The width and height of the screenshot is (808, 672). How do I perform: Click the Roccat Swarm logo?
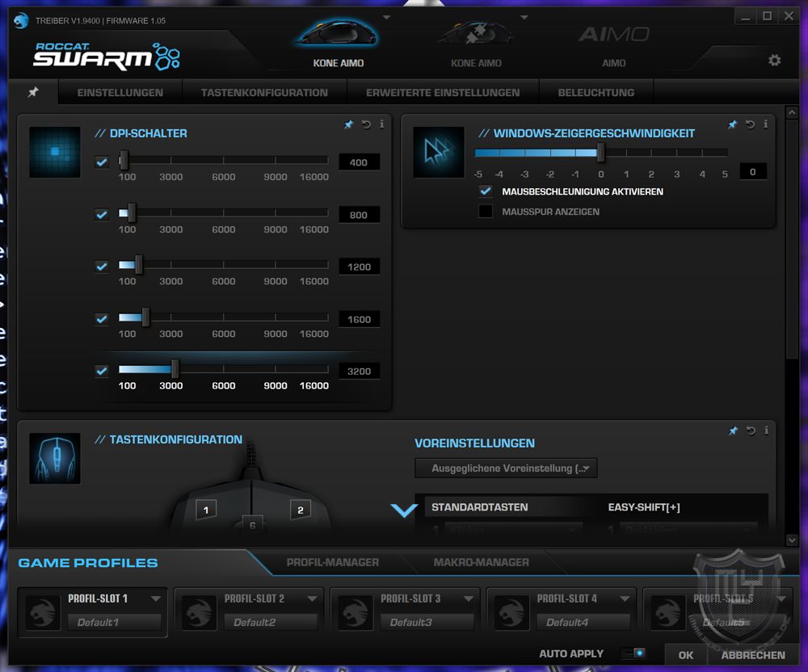[x=107, y=56]
